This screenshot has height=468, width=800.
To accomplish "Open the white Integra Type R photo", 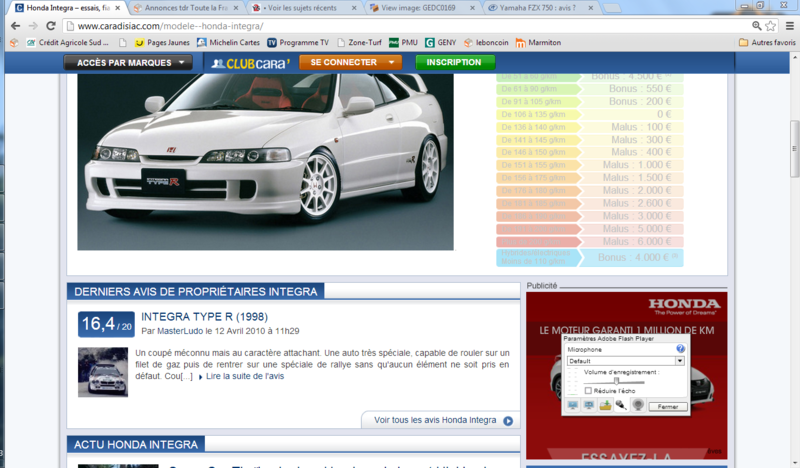I will tap(265, 162).
